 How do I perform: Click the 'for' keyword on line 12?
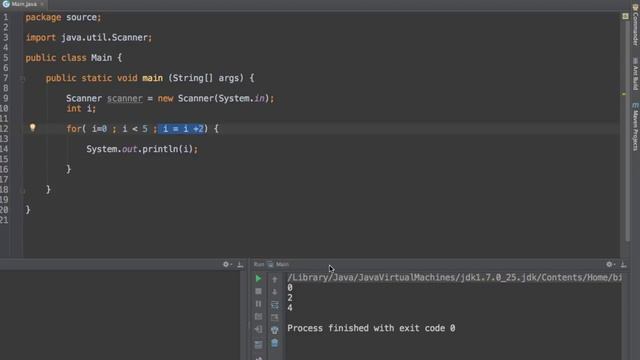pos(73,129)
